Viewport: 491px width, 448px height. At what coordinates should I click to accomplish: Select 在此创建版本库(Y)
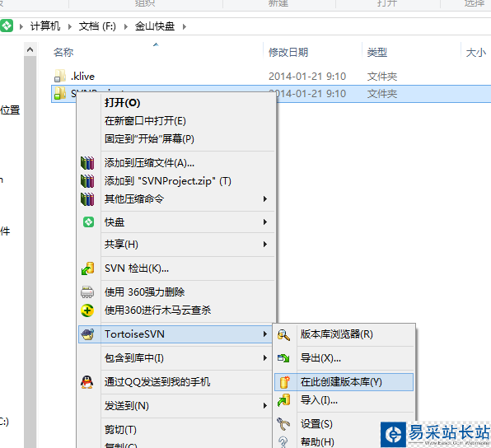click(341, 382)
